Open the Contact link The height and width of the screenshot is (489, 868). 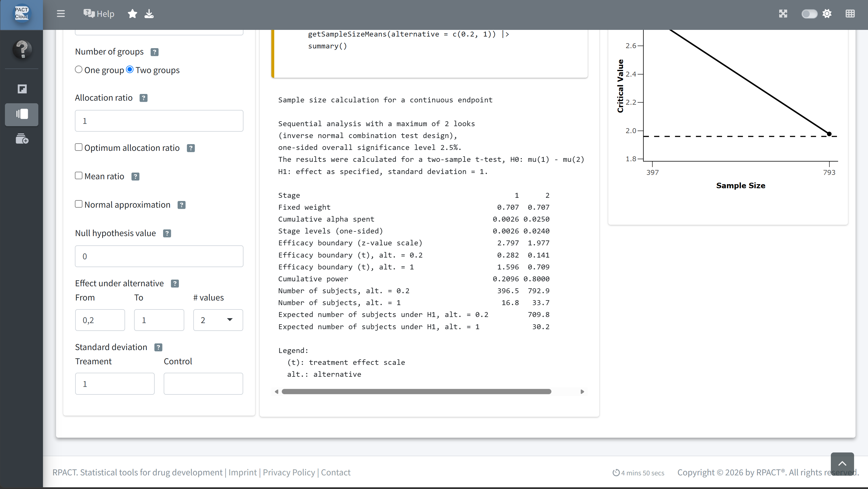(335, 472)
